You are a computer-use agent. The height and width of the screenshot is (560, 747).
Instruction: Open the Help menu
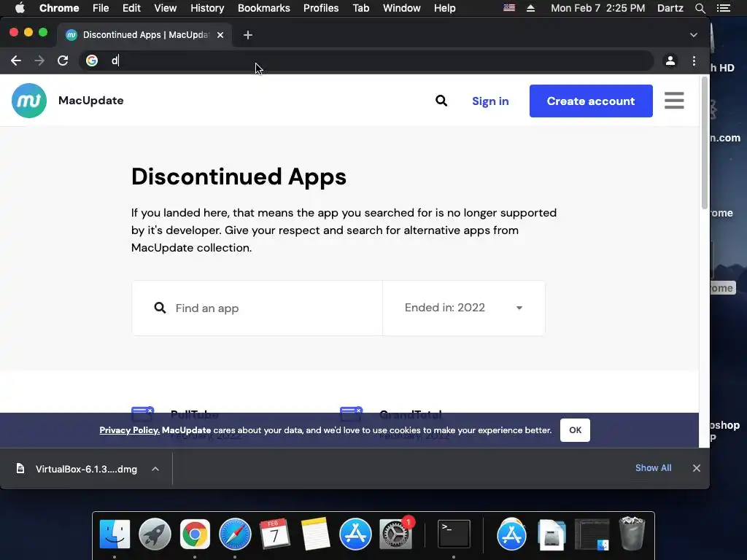pyautogui.click(x=444, y=8)
